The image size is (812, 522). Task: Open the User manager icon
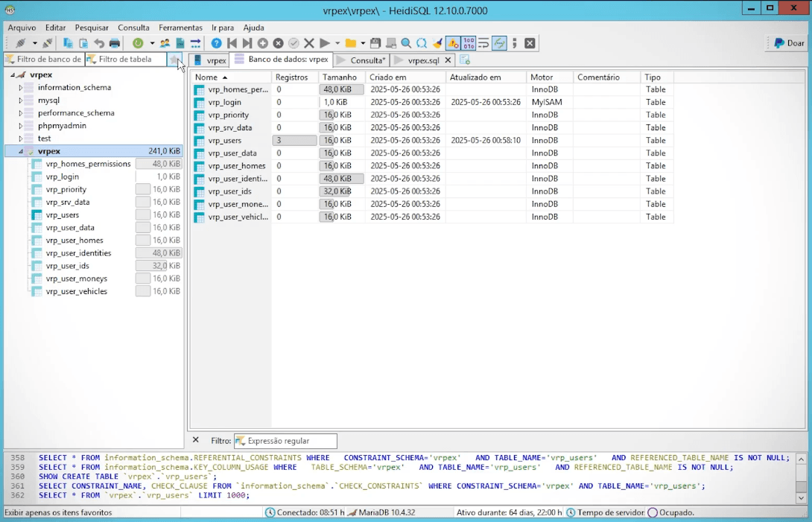click(x=165, y=43)
